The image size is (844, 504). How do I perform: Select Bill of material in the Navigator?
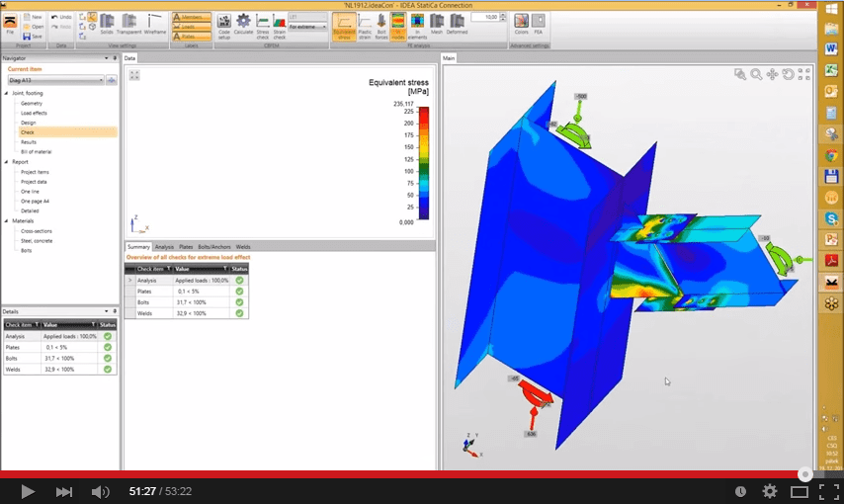(36, 151)
